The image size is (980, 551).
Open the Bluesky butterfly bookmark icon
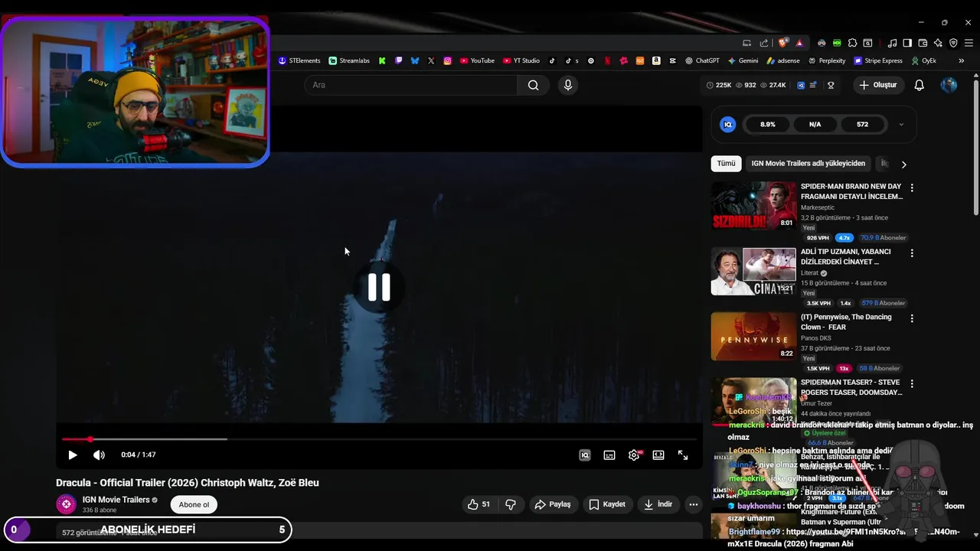[415, 60]
